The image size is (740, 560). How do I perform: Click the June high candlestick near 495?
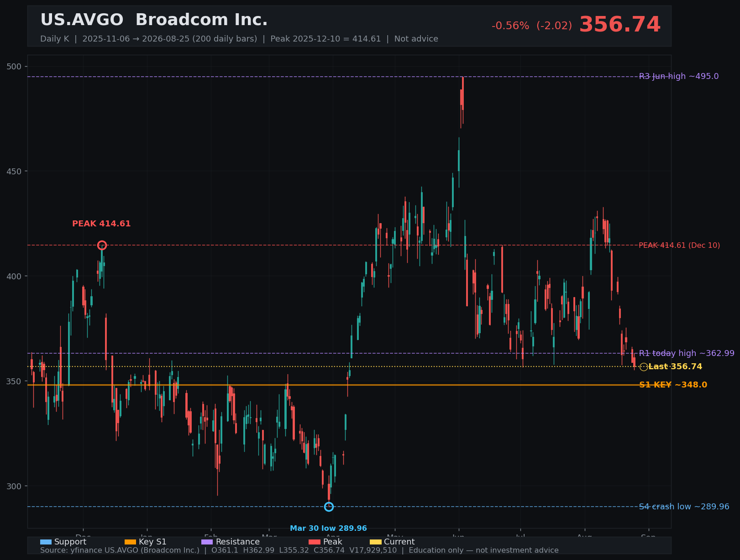click(462, 100)
